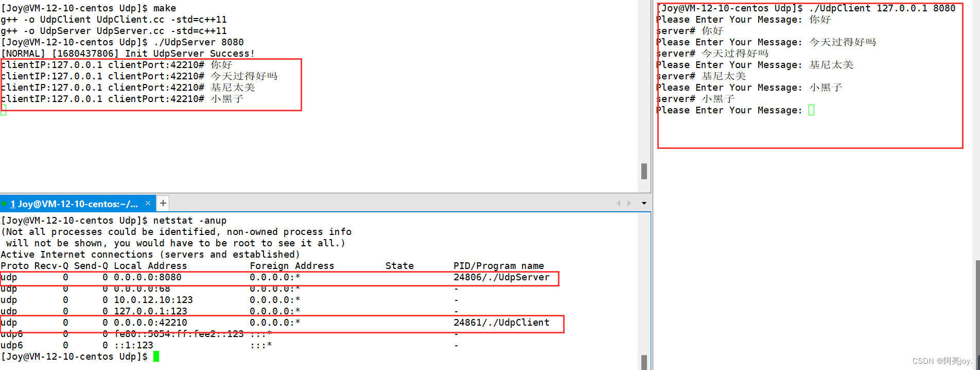The image size is (980, 370).
Task: Click './UdpClient 127.0.0.1 8080' command
Action: pos(882,8)
